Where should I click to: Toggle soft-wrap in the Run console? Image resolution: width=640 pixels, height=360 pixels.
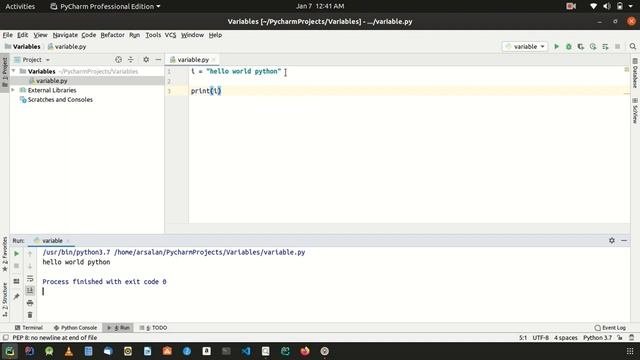pyautogui.click(x=30, y=278)
